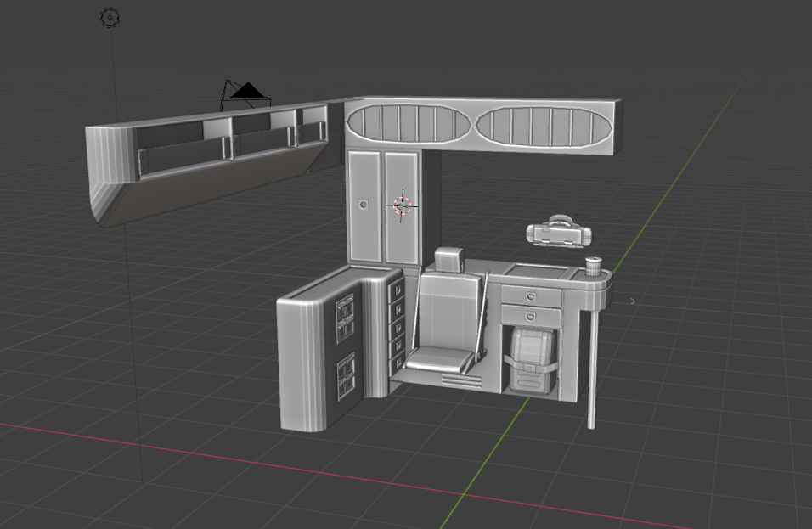812x529 pixels.
Task: Select the seat headrest
Action: click(x=449, y=260)
